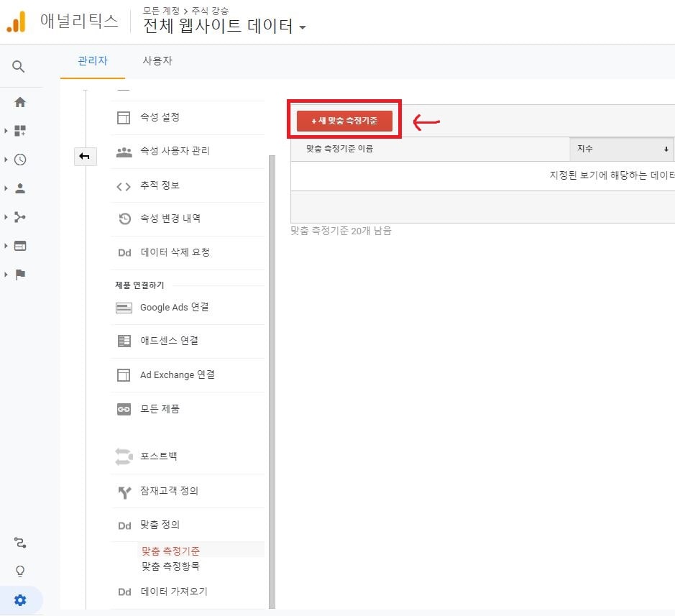This screenshot has width=675, height=616.
Task: Click the 추적 정보 code brackets icon
Action: (x=124, y=186)
